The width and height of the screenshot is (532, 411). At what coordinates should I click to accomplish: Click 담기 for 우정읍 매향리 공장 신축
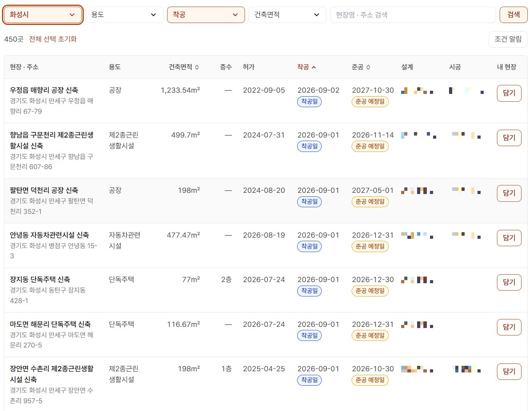point(509,93)
